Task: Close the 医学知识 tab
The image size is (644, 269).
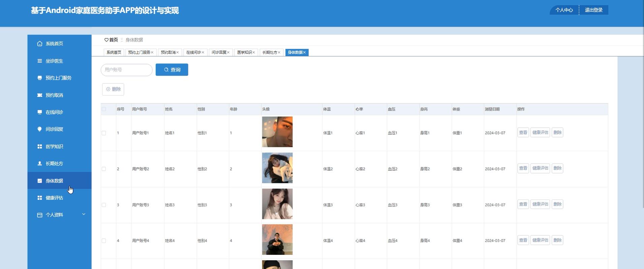Action: [x=254, y=52]
